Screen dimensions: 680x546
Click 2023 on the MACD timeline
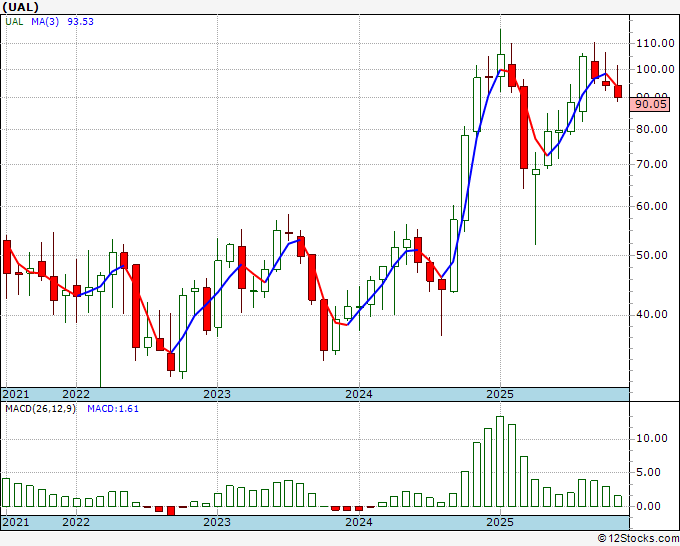coord(217,522)
